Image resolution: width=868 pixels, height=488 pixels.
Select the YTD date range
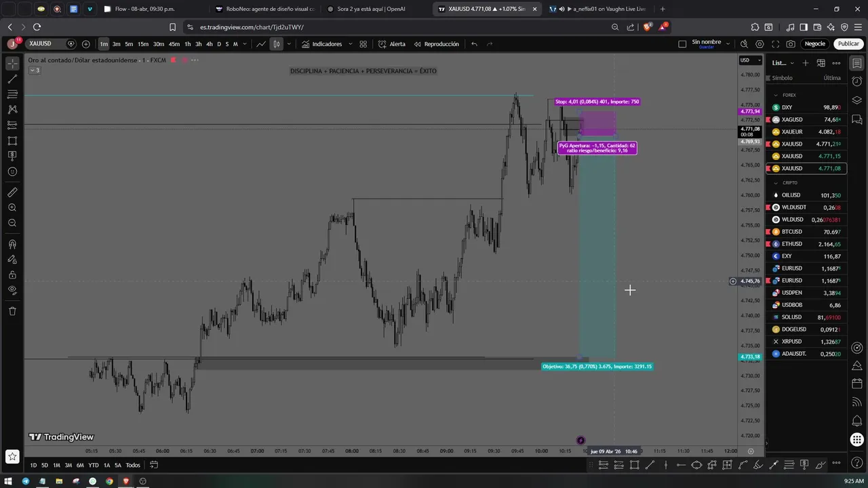pos(94,465)
